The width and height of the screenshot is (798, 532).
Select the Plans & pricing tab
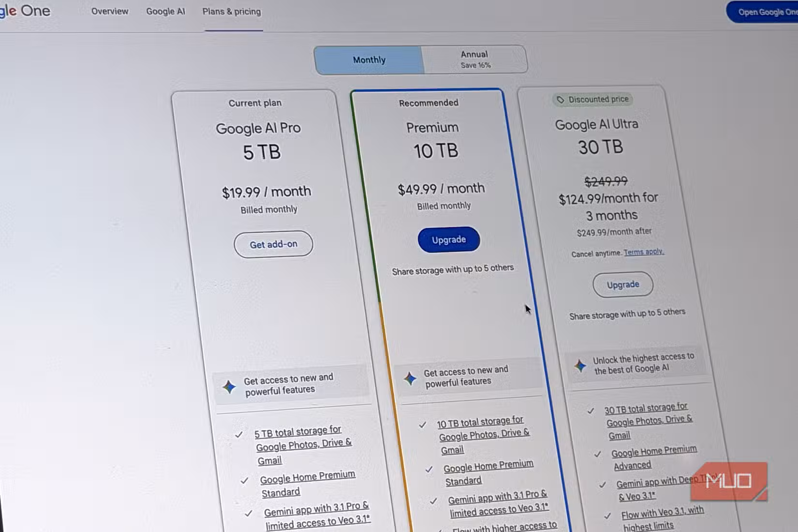[x=231, y=11]
